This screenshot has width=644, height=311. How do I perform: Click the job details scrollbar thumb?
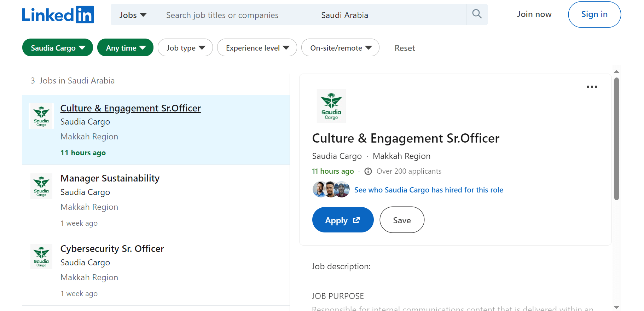[616, 139]
